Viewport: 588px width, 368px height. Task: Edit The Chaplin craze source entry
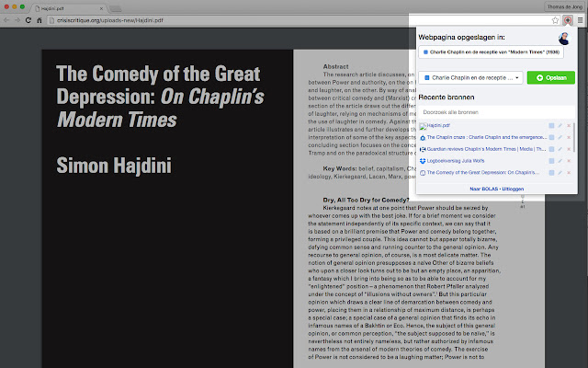[560, 137]
